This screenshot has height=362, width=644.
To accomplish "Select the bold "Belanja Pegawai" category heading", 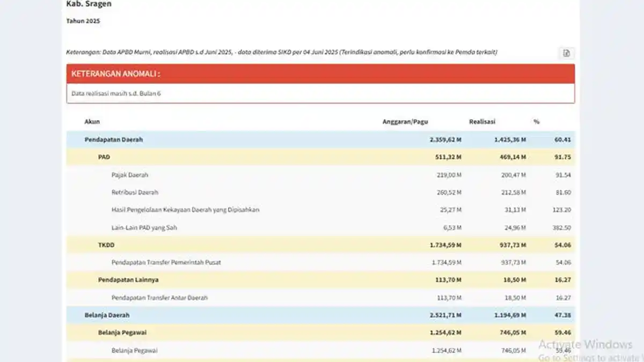I will (122, 332).
